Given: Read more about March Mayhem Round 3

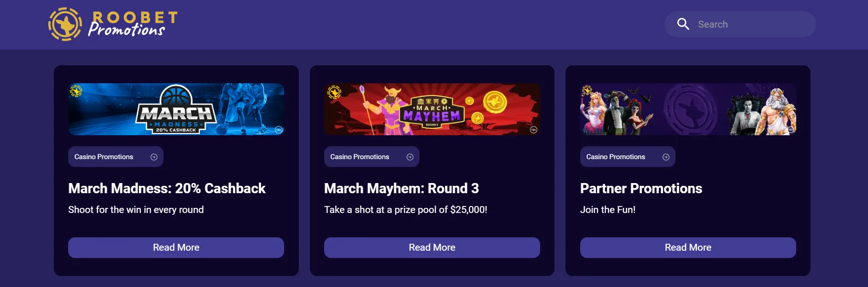Looking at the screenshot, I should click(x=432, y=247).
